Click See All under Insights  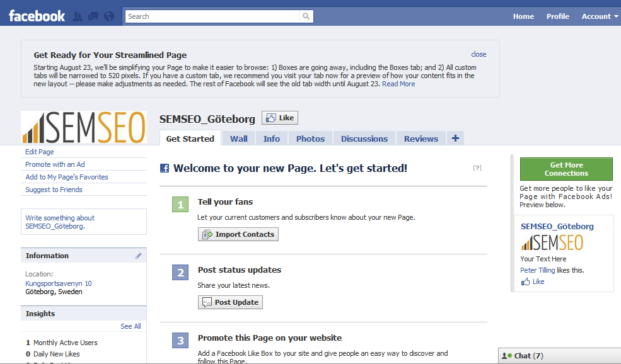[131, 326]
